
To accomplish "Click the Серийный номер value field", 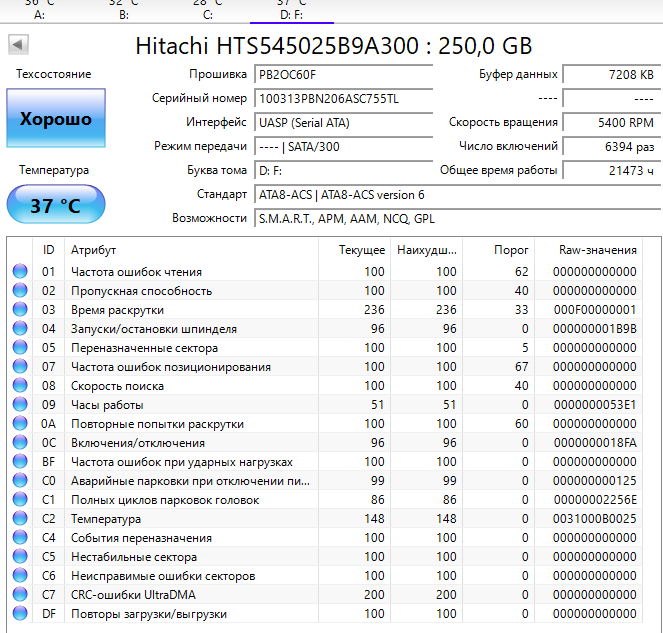I will coord(343,99).
